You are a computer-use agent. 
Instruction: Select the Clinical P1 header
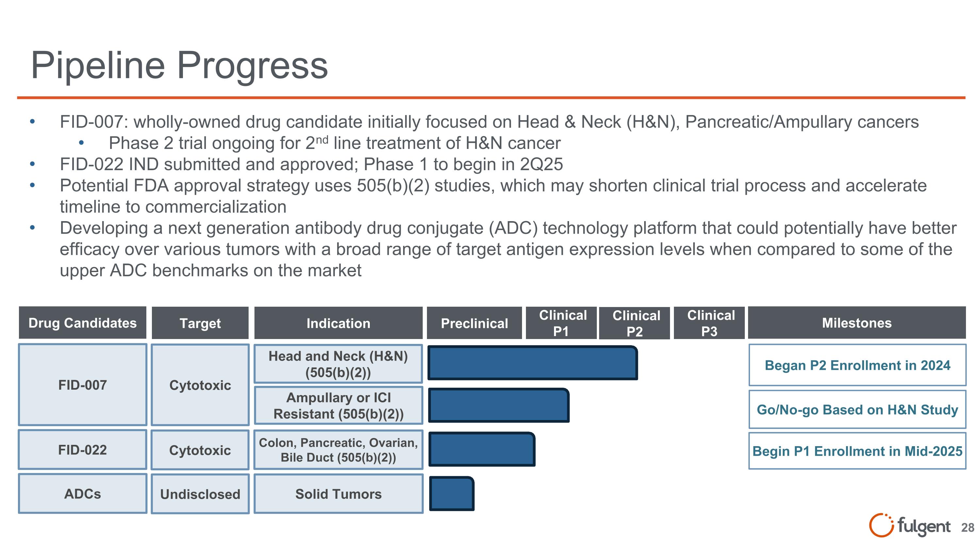[x=562, y=323]
